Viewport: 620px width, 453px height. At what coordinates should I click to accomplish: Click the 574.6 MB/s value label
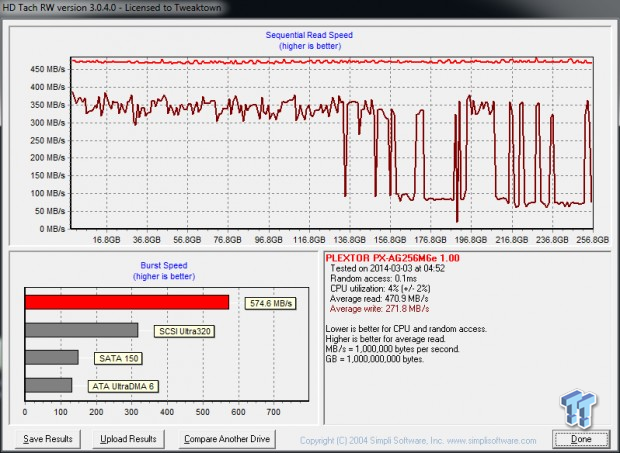click(x=270, y=303)
